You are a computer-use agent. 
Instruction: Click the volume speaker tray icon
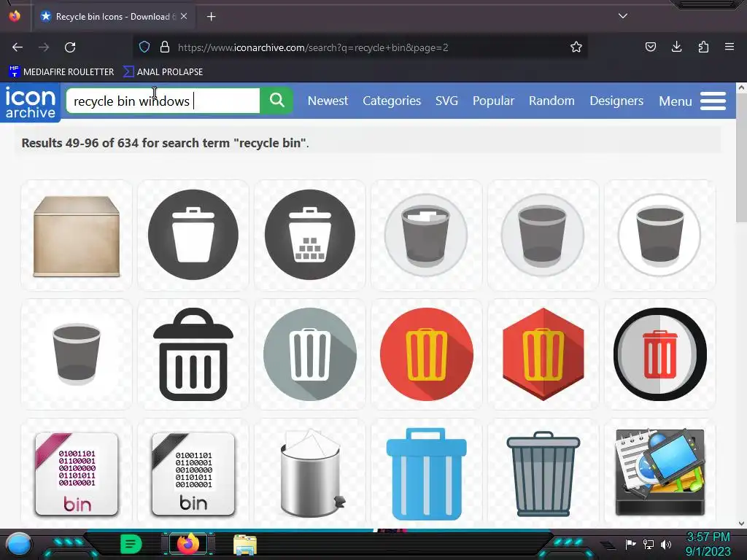(666, 544)
